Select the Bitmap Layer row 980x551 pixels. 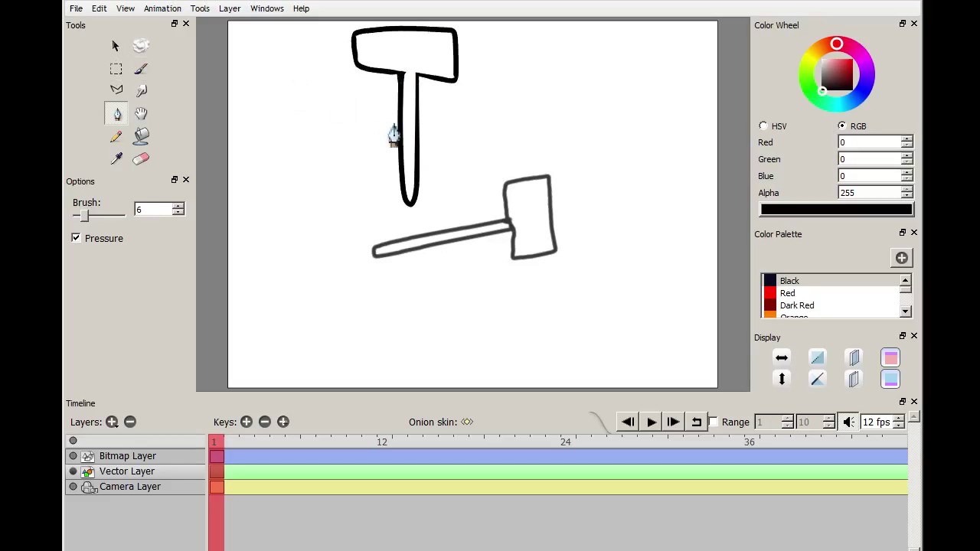[x=136, y=456]
